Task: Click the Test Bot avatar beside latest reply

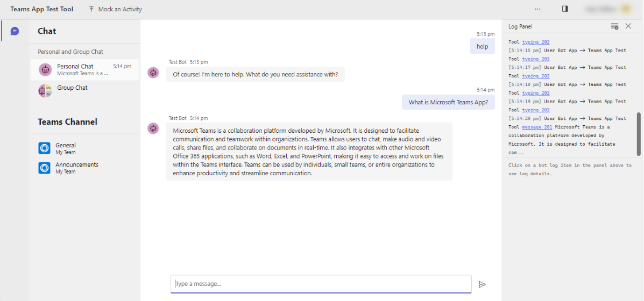Action: (x=154, y=128)
